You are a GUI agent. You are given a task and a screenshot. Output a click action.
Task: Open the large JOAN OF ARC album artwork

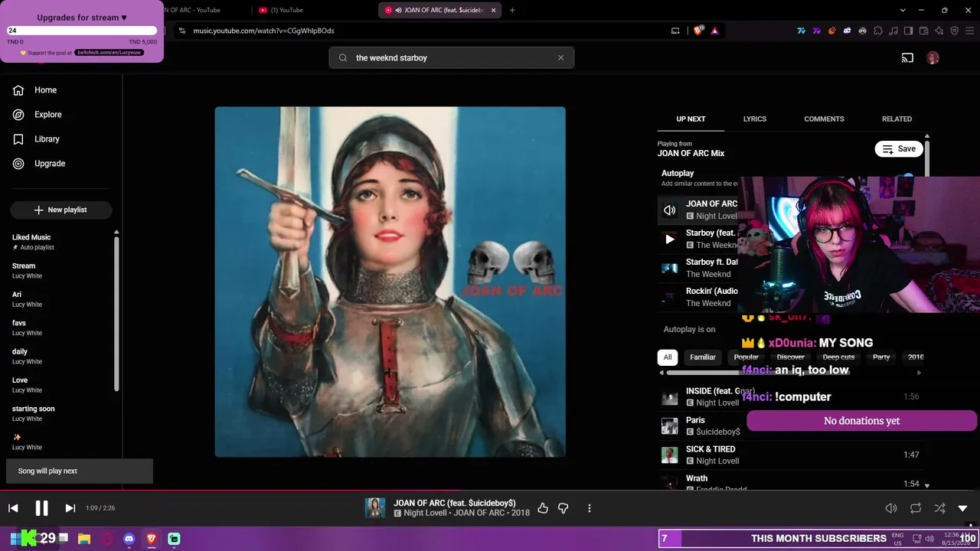(390, 282)
